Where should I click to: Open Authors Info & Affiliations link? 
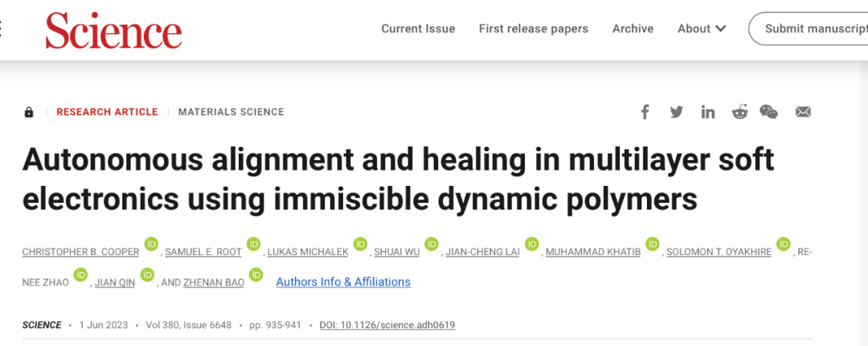[343, 282]
